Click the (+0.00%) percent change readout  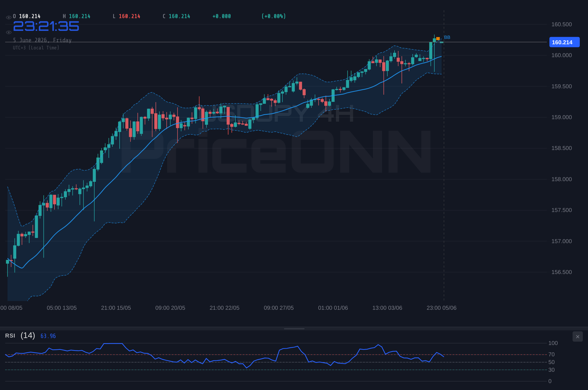[273, 16]
